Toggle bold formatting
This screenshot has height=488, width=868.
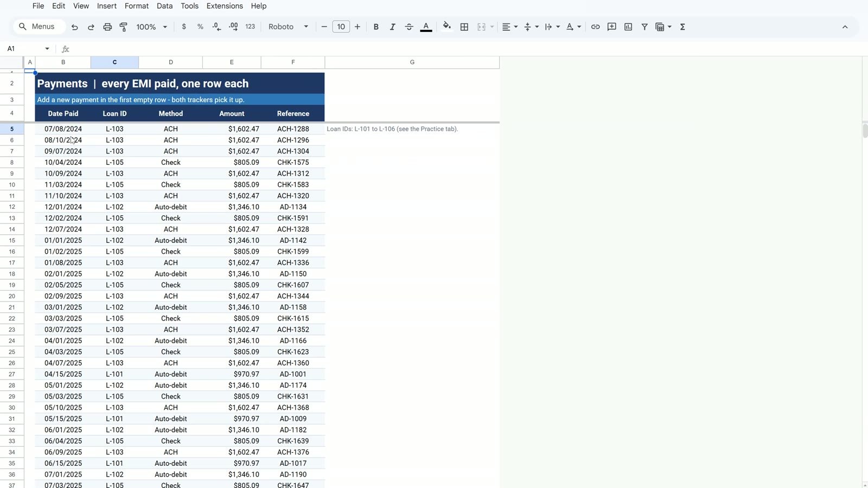376,27
